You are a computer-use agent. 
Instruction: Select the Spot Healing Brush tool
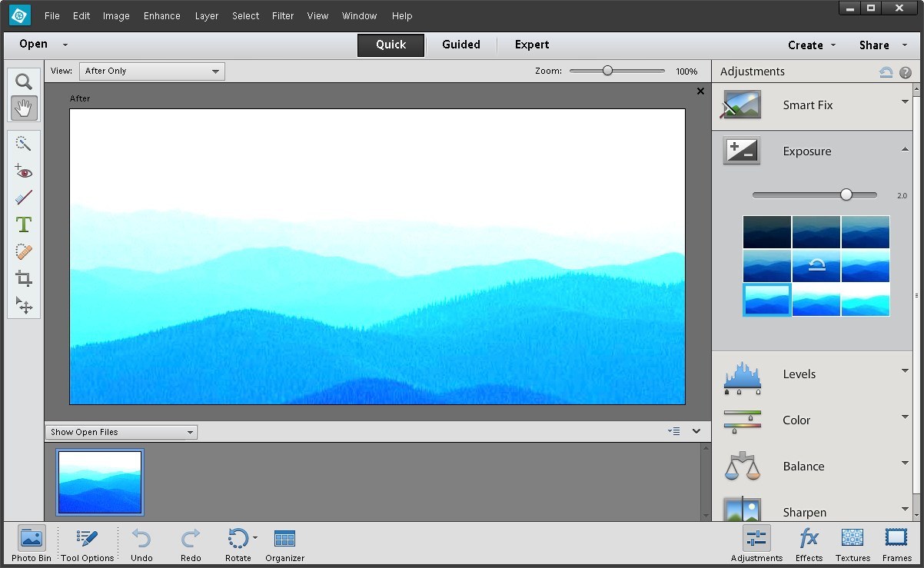(x=23, y=252)
